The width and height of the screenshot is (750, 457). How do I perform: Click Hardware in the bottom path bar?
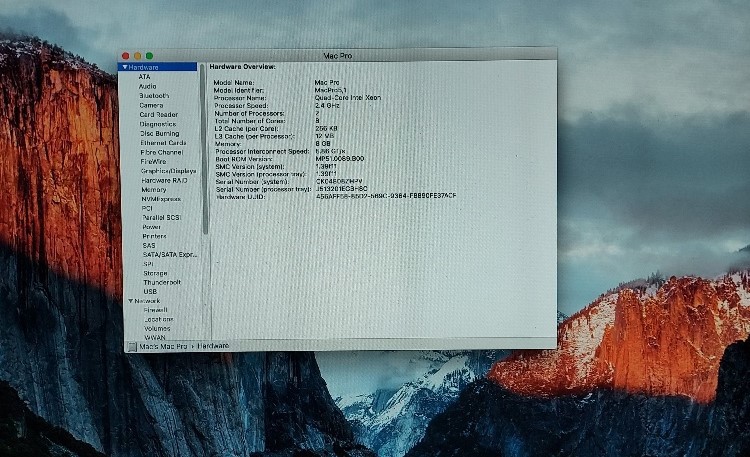(213, 346)
